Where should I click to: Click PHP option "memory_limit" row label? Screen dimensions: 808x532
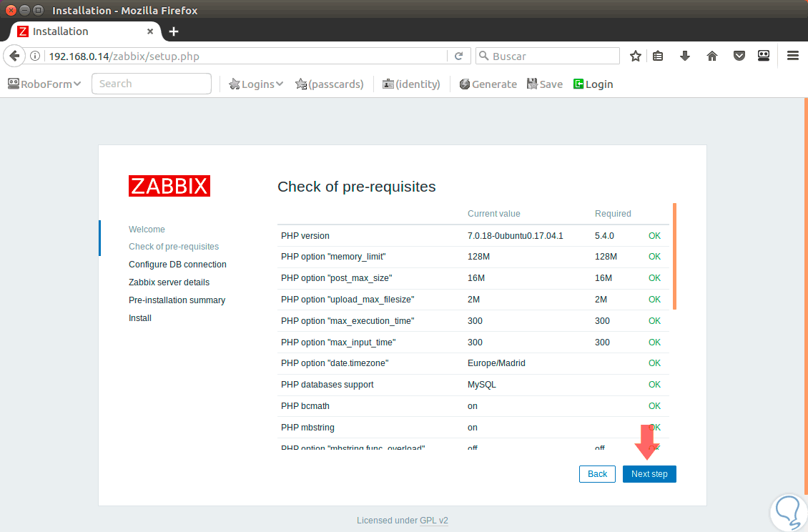(333, 257)
